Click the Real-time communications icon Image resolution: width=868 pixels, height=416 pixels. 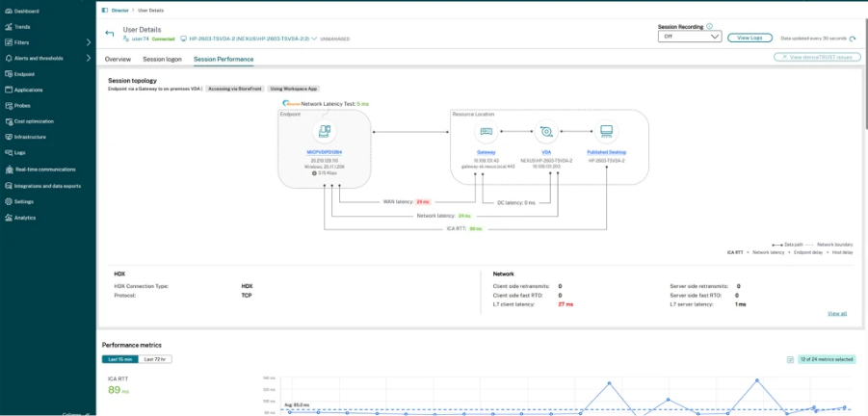pos(9,169)
